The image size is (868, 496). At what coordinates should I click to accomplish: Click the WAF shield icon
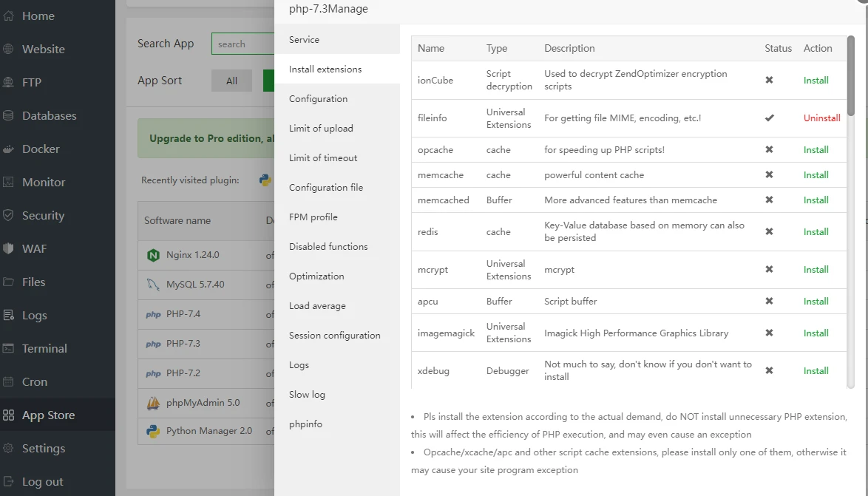9,248
